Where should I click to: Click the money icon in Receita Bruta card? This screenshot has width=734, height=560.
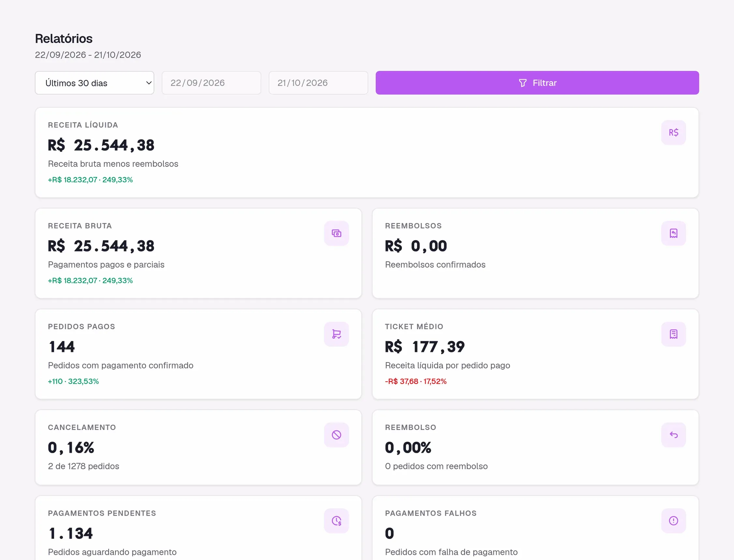pyautogui.click(x=336, y=233)
